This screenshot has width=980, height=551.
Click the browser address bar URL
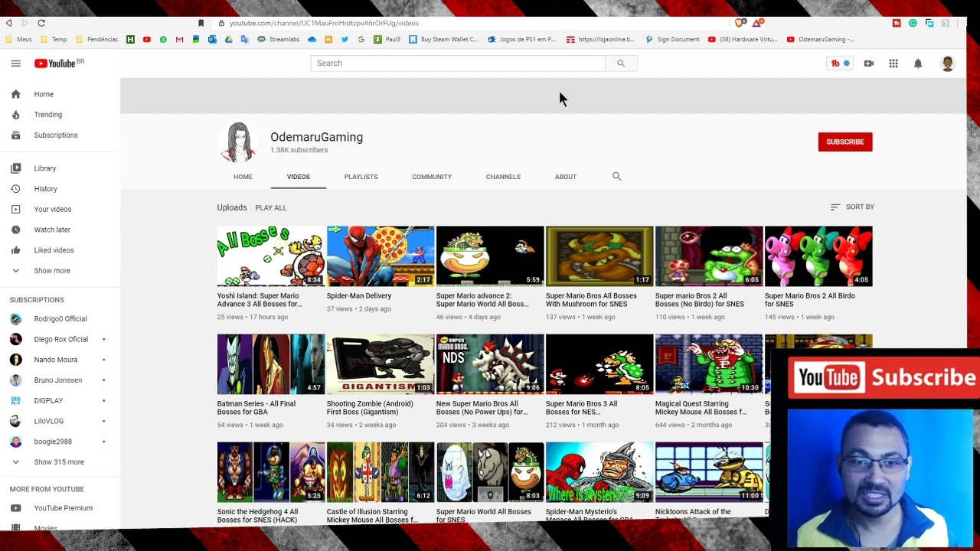click(325, 23)
